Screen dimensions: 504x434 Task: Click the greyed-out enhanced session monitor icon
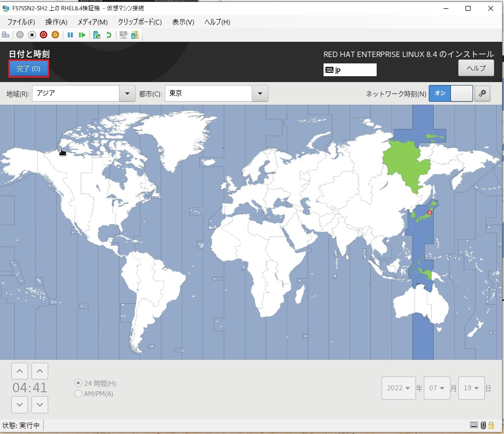123,35
